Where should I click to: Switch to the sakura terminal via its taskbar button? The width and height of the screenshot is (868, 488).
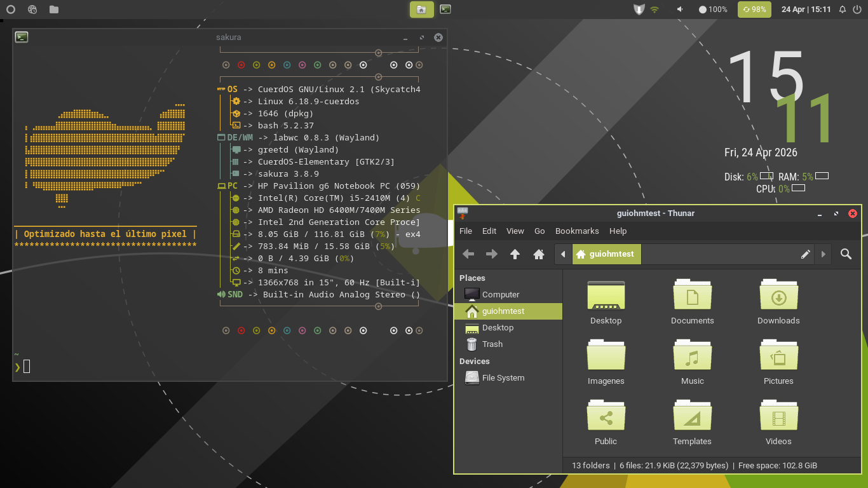[446, 10]
